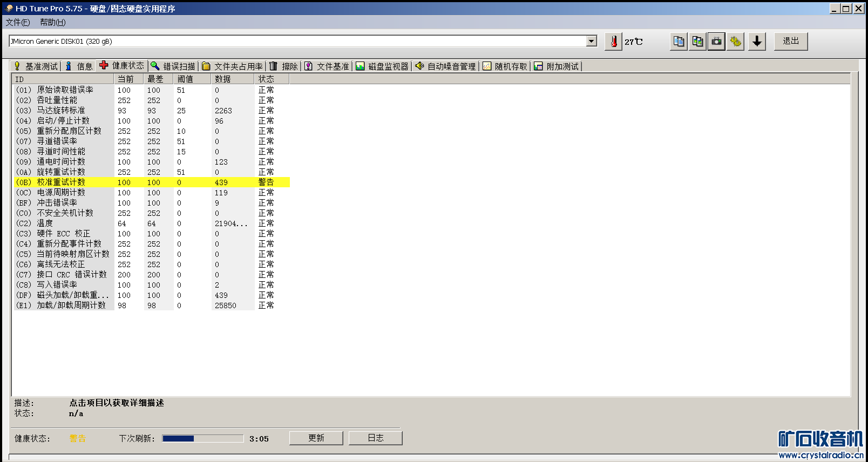Select the (E1) 加载/卸载周期计数 row

coord(152,305)
